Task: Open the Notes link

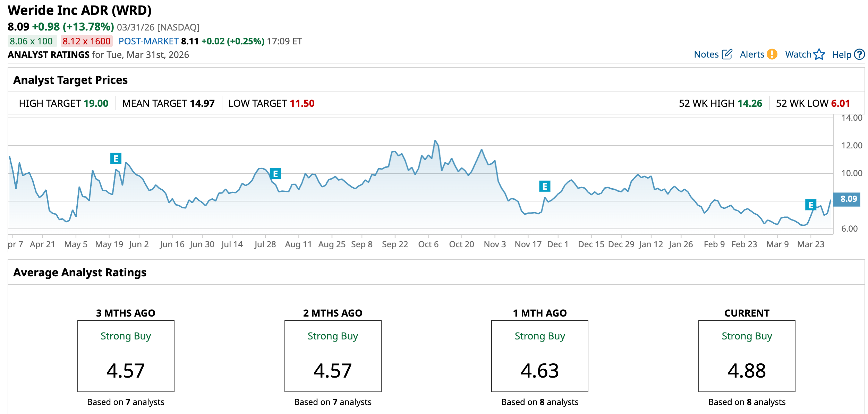Action: point(706,54)
